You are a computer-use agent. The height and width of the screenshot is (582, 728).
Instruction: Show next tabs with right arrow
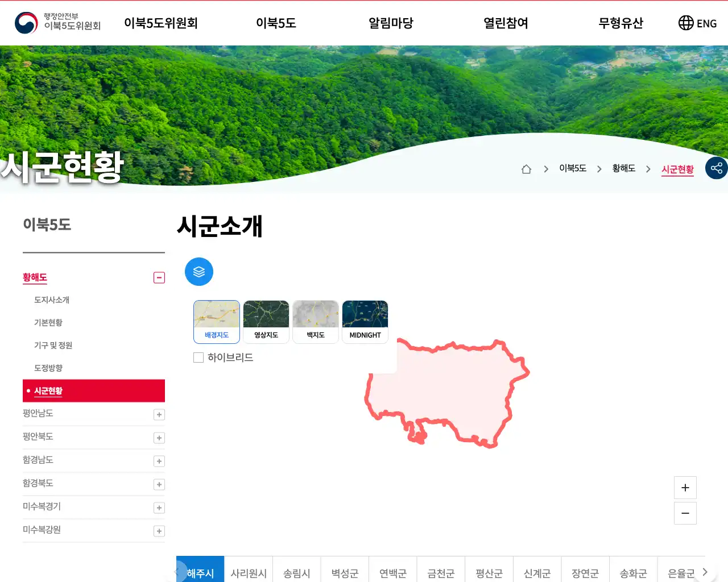(x=705, y=572)
